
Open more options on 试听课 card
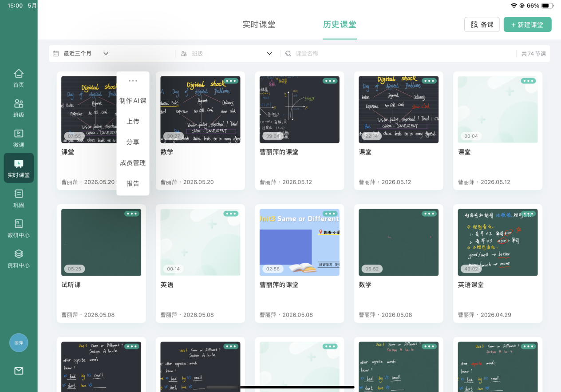pyautogui.click(x=132, y=214)
